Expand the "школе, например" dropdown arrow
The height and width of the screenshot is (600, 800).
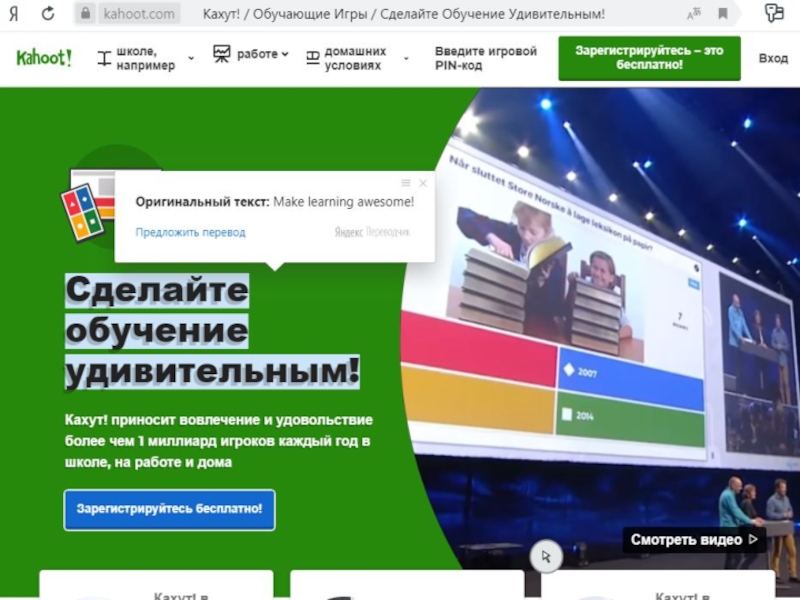pyautogui.click(x=191, y=58)
